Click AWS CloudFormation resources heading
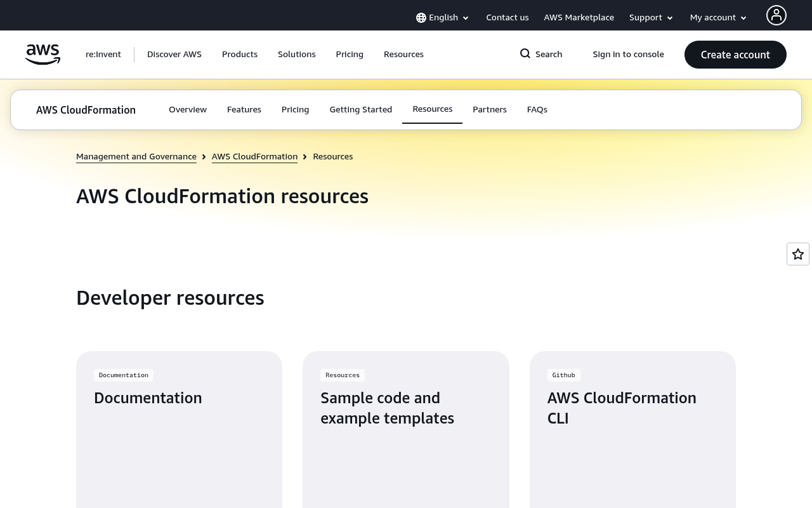The image size is (812, 508). (222, 196)
